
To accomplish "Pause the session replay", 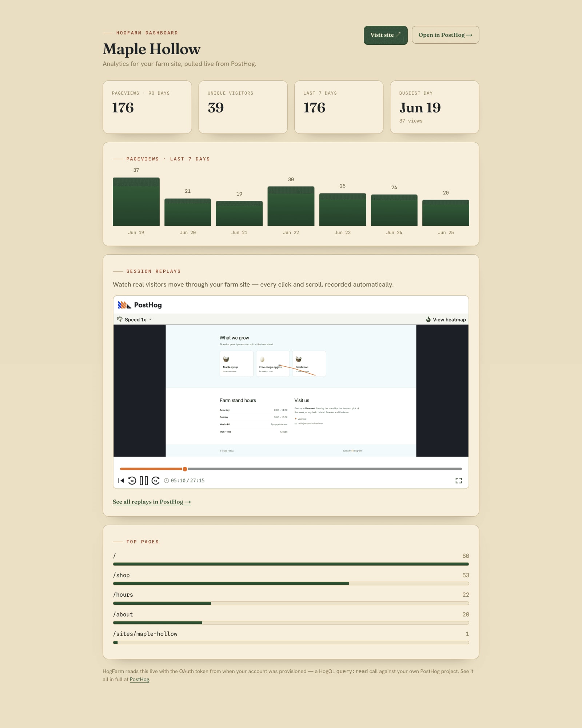I will point(144,481).
